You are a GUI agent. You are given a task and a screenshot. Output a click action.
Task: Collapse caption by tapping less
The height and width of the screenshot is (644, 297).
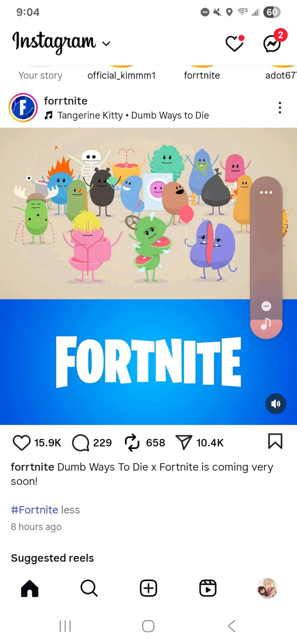[x=71, y=510]
